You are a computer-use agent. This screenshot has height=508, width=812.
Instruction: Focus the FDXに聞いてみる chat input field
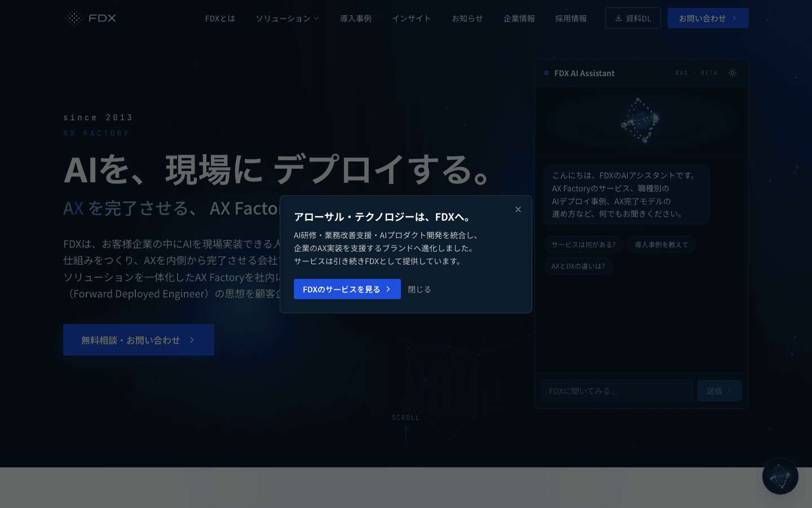coord(617,391)
